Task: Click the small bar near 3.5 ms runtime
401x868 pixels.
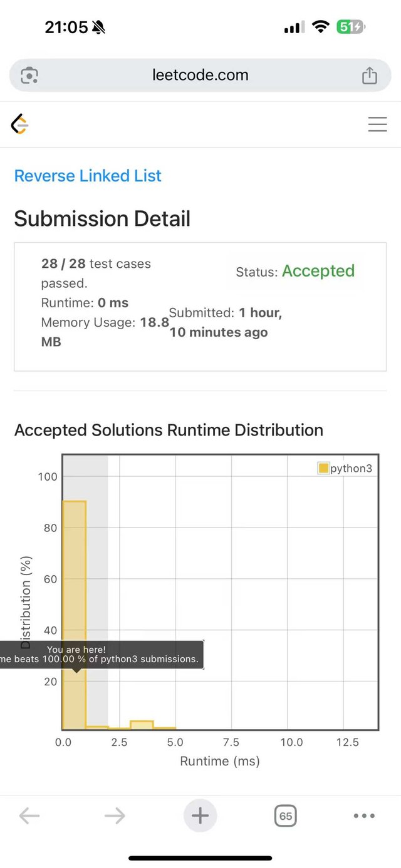Action: click(142, 725)
